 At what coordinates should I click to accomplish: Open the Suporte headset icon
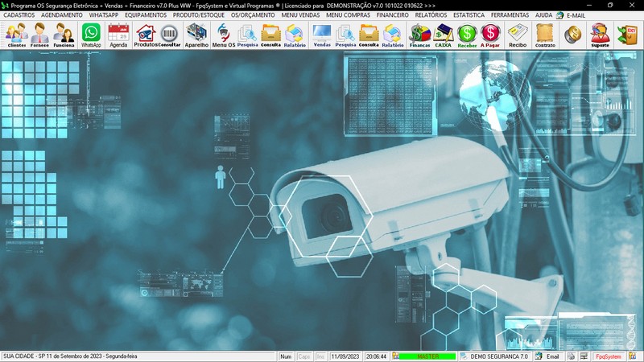[x=600, y=35]
